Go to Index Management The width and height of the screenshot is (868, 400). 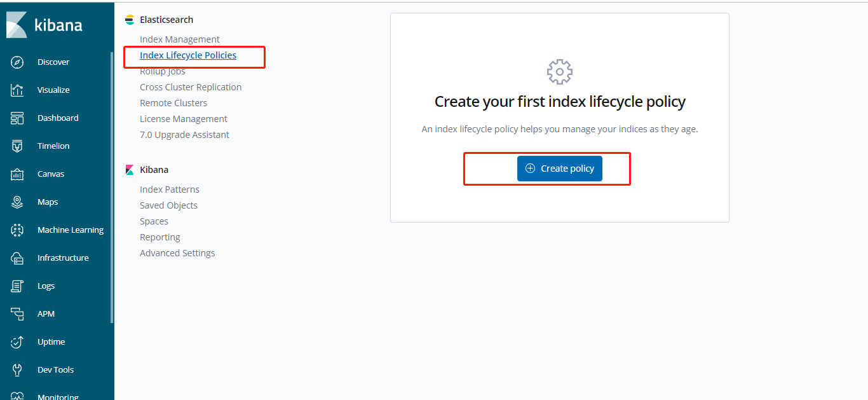coord(180,39)
